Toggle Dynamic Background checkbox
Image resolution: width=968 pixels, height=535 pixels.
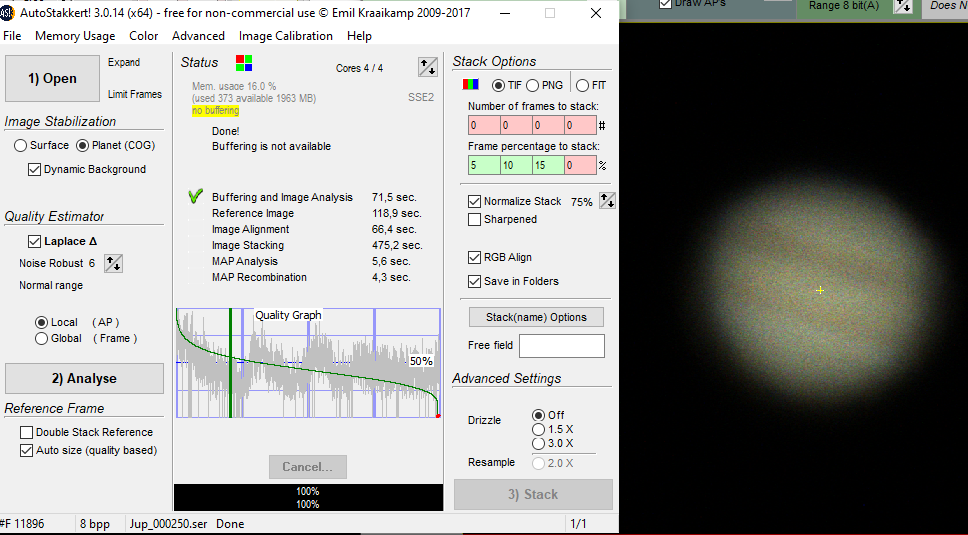click(35, 170)
